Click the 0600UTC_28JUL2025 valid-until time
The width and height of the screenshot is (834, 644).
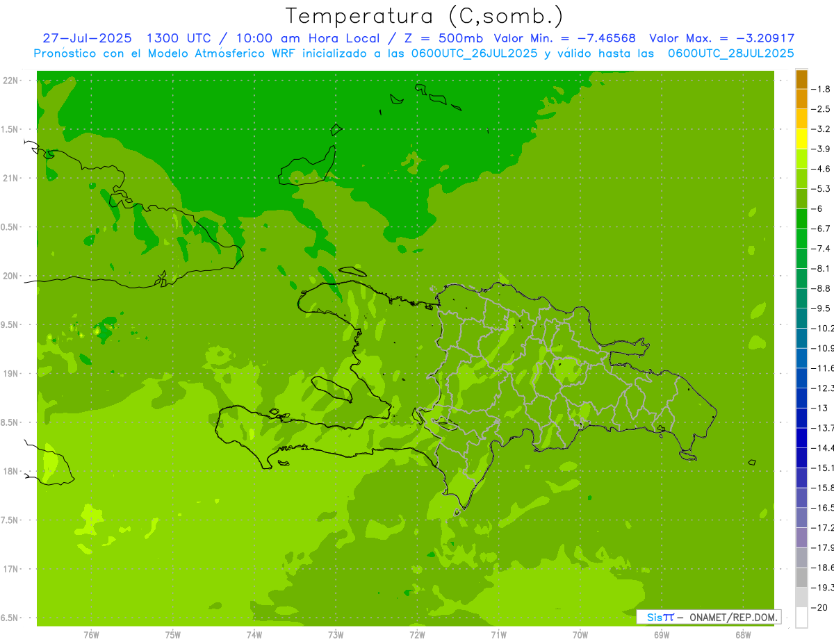pos(731,53)
